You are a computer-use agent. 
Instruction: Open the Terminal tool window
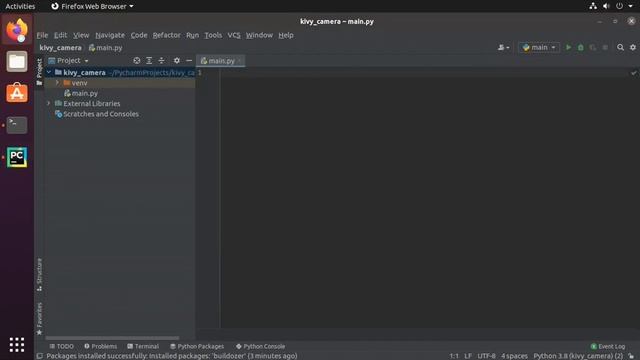click(x=143, y=346)
